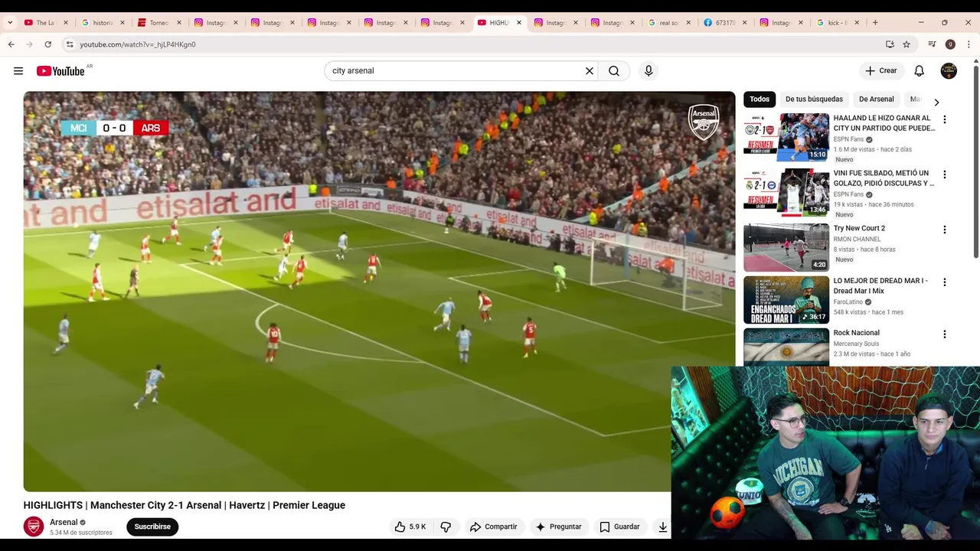This screenshot has height=551, width=980.
Task: Open ESPN Fans channel under HAALAND video
Action: [848, 139]
